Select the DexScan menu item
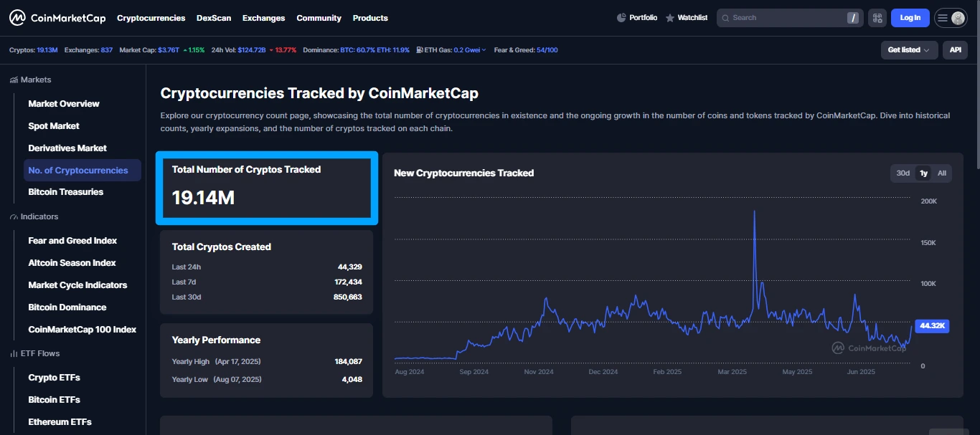Screen dimensions: 980x435 coord(214,17)
